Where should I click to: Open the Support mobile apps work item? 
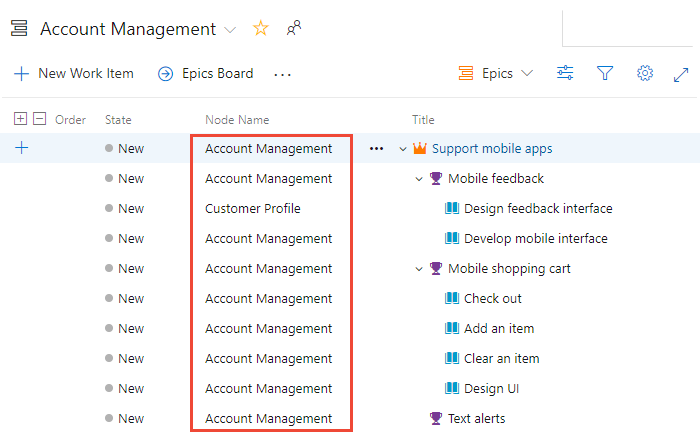492,149
